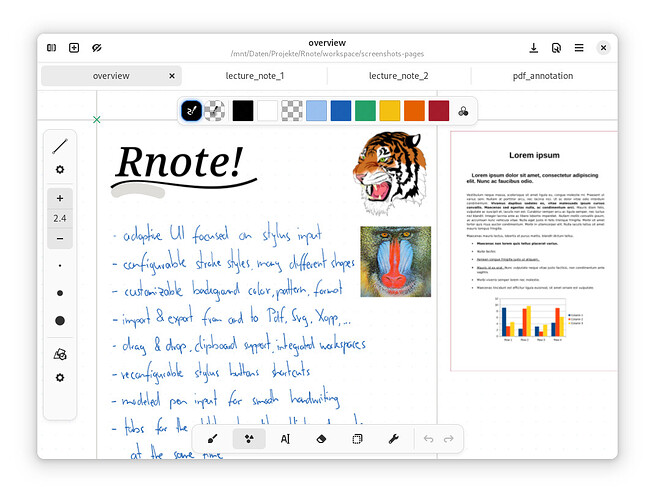Viewport: 654px width, 500px height.
Task: Select the Tools wrench icon
Action: [x=393, y=439]
